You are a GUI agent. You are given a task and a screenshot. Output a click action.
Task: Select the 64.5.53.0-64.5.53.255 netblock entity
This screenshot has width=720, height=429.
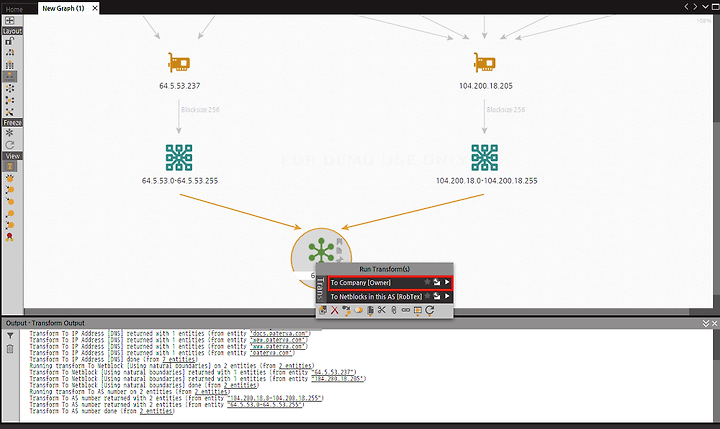click(179, 158)
